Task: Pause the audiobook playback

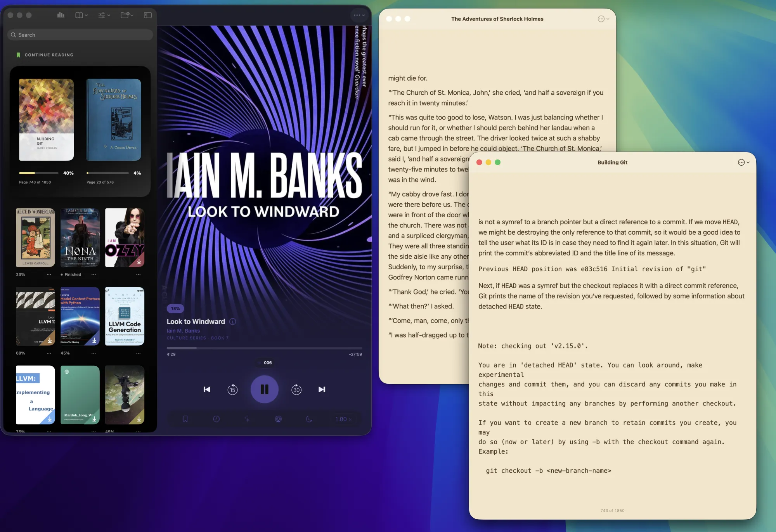Action: (x=264, y=390)
